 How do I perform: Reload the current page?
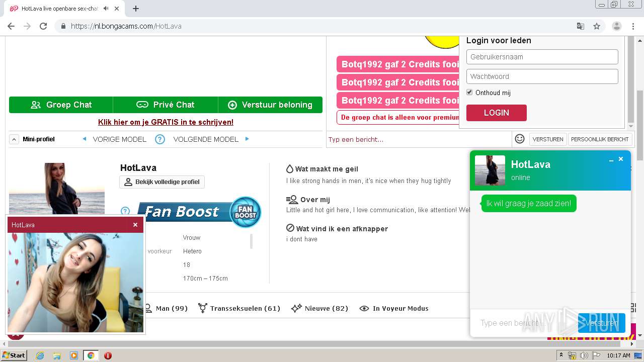pyautogui.click(x=43, y=26)
